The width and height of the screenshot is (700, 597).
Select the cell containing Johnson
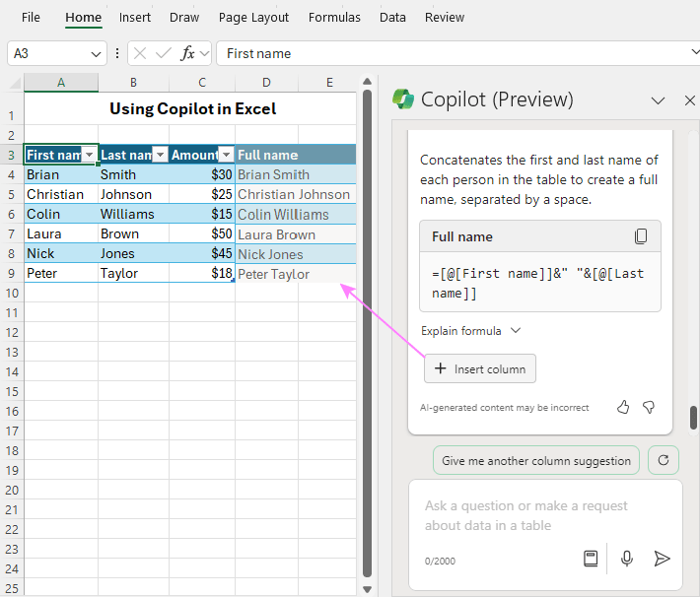click(x=133, y=194)
